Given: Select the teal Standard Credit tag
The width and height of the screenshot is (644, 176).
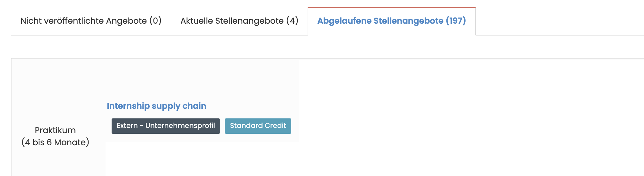Looking at the screenshot, I should pyautogui.click(x=258, y=126).
